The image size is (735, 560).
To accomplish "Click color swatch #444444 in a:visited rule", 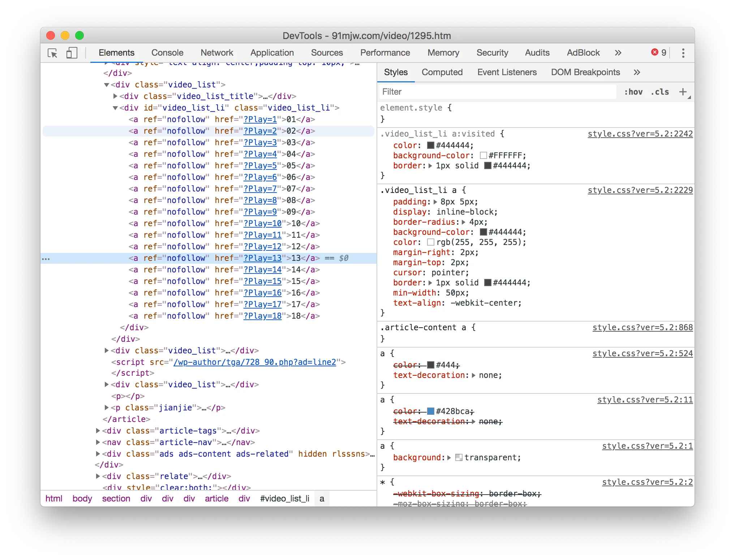I will (431, 146).
